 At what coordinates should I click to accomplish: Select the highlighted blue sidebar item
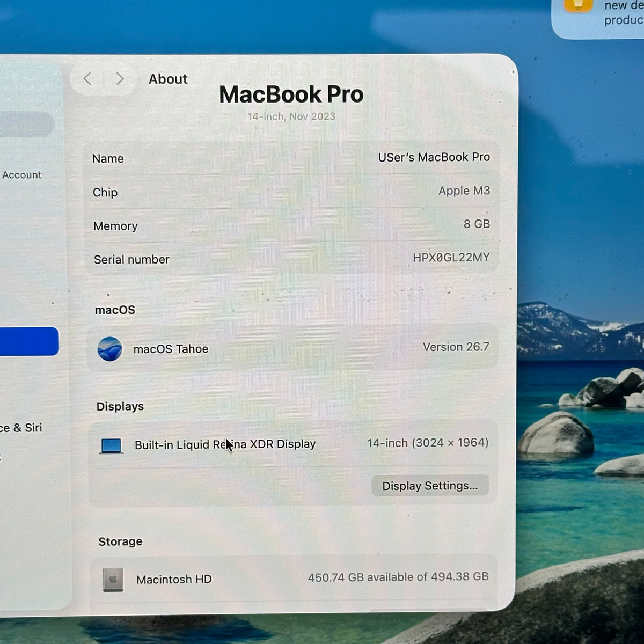click(30, 341)
